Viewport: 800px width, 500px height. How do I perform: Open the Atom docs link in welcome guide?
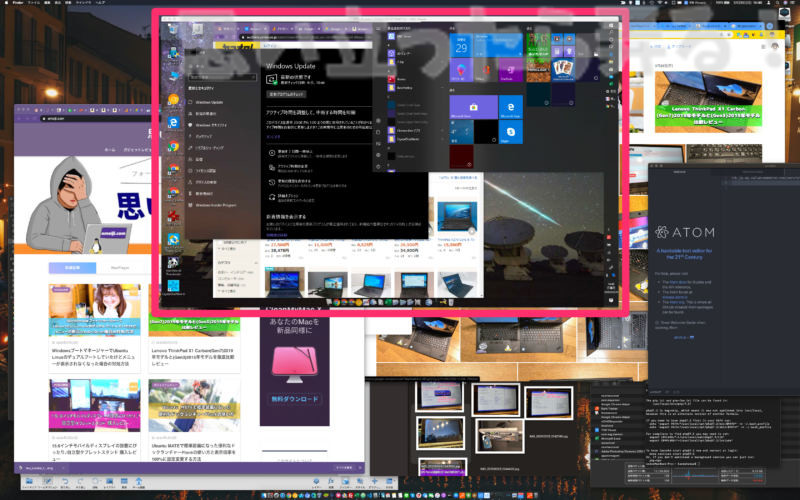pyautogui.click(x=678, y=282)
